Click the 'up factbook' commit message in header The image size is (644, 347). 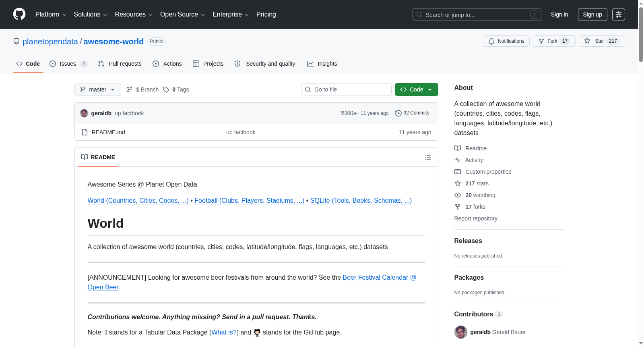tap(129, 113)
